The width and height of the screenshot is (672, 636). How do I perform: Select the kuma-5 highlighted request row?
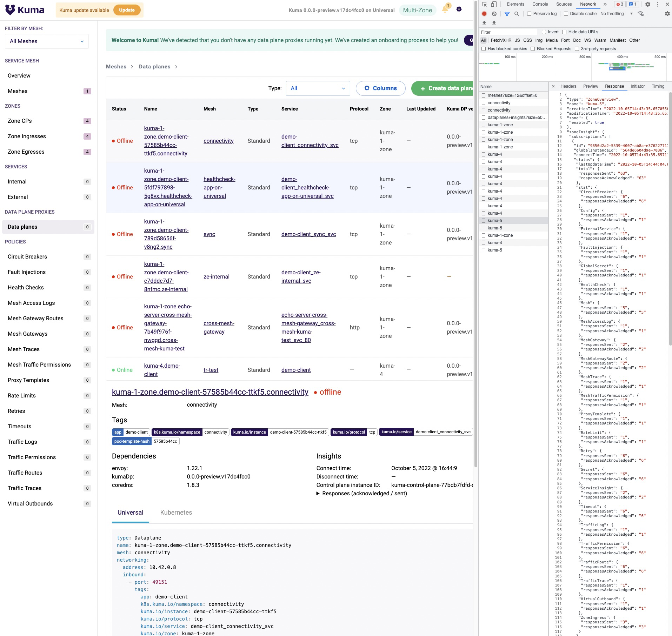(x=514, y=221)
